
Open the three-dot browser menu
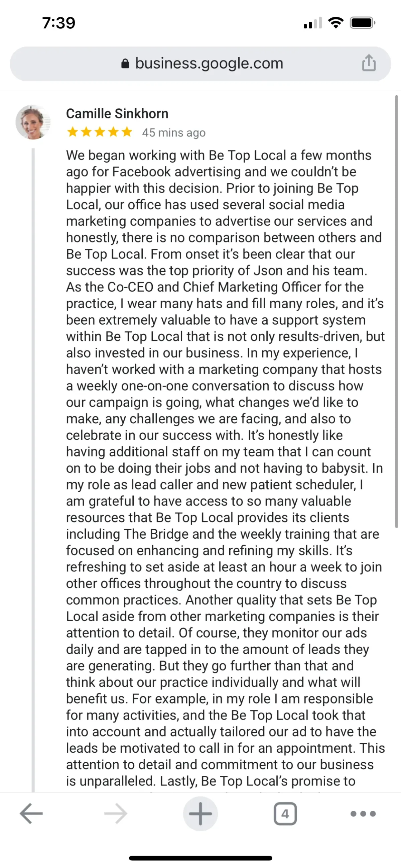[363, 813]
